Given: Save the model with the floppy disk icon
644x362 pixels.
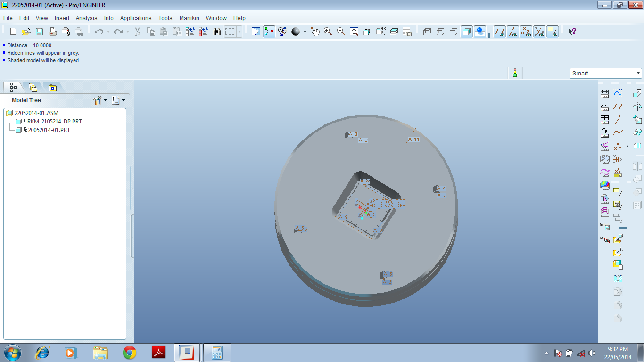Looking at the screenshot, I should (x=40, y=32).
